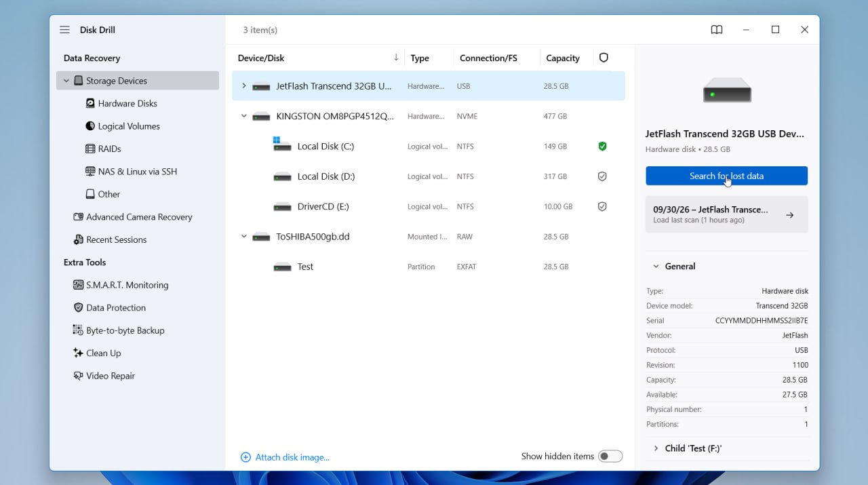The height and width of the screenshot is (485, 868).
Task: Toggle the Show hidden items switch
Action: click(x=610, y=457)
